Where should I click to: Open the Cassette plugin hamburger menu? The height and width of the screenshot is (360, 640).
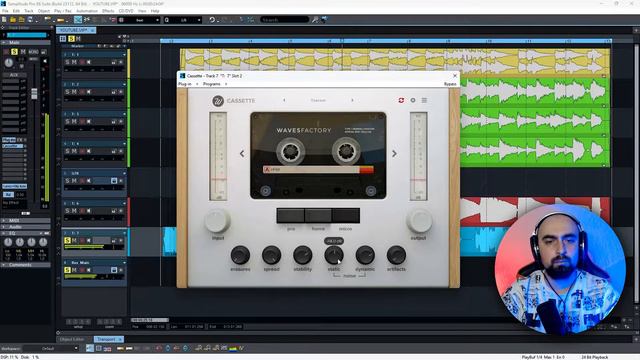tap(424, 100)
